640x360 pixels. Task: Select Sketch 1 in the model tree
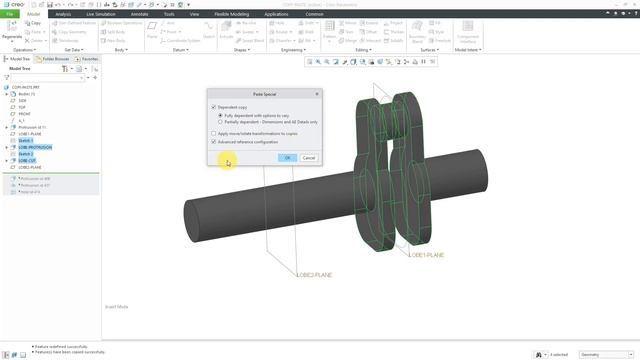tap(26, 140)
